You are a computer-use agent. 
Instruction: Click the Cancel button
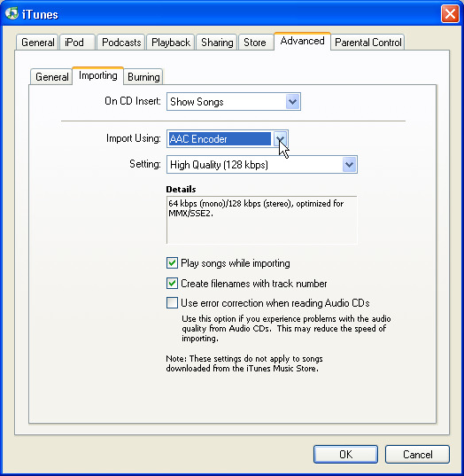click(417, 454)
